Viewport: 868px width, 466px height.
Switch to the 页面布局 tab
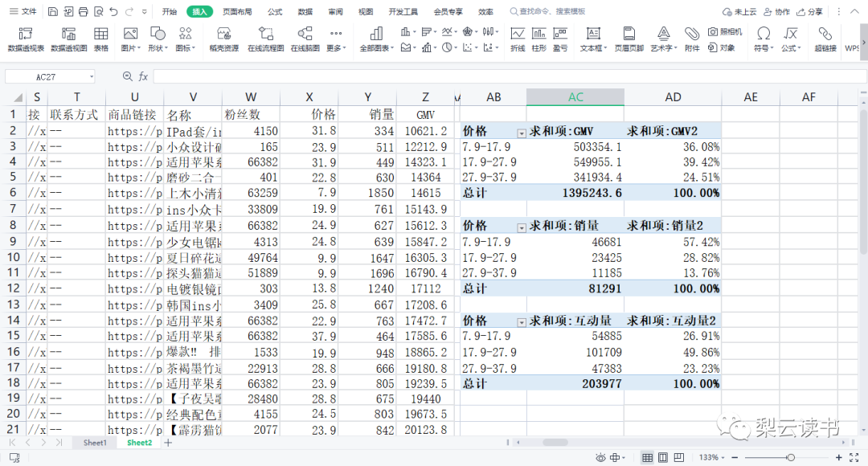tap(237, 11)
